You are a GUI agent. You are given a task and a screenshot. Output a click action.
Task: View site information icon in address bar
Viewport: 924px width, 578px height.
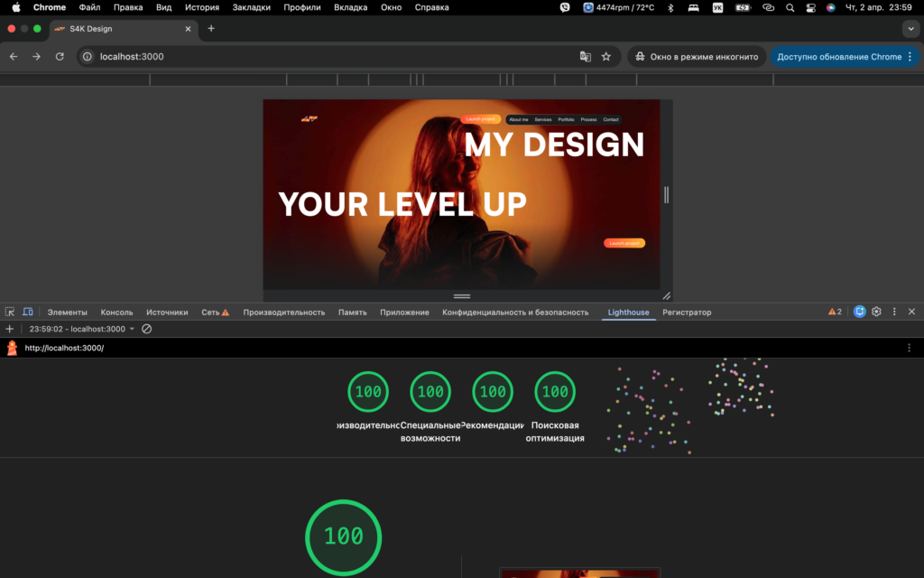pos(88,57)
